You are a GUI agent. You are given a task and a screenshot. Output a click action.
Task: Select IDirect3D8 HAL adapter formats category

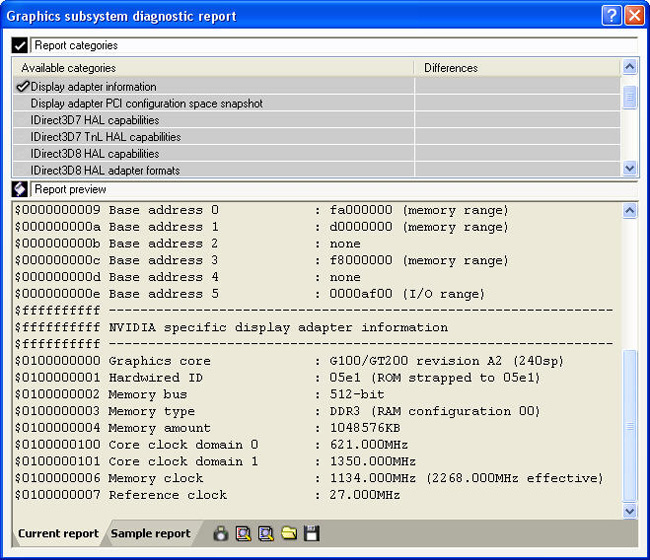coord(317,170)
